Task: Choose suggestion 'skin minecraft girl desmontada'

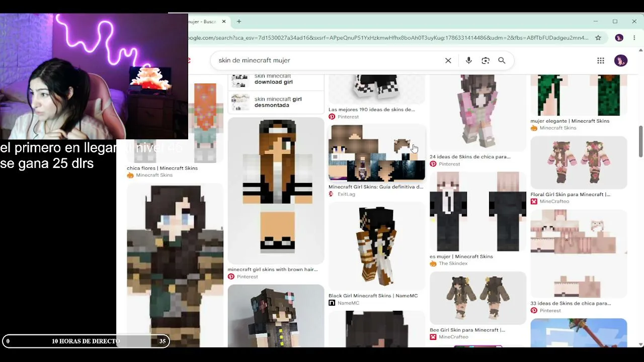Action: (x=276, y=102)
